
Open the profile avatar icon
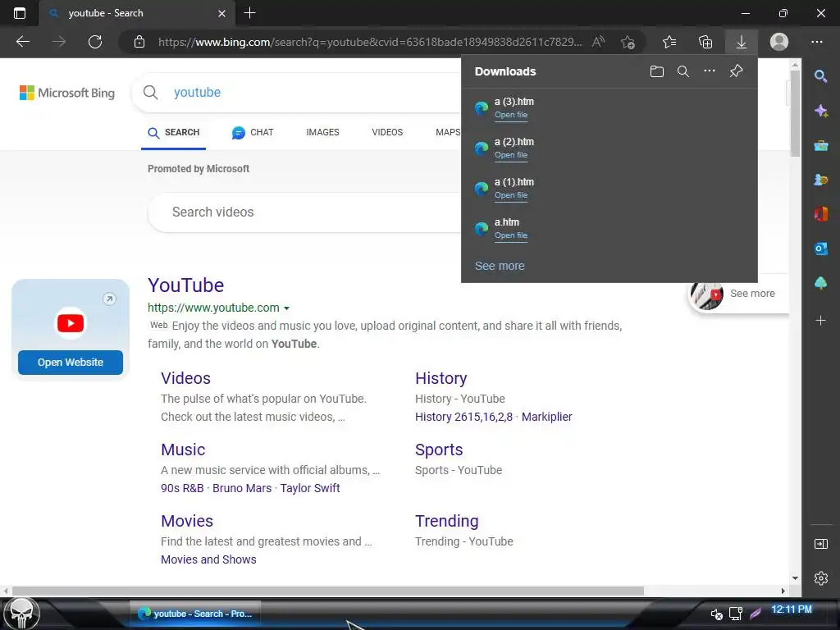click(779, 42)
